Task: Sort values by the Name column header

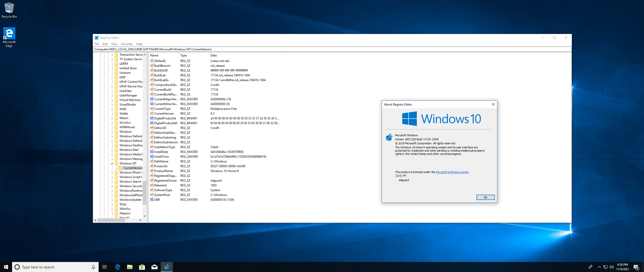Action: [164, 55]
